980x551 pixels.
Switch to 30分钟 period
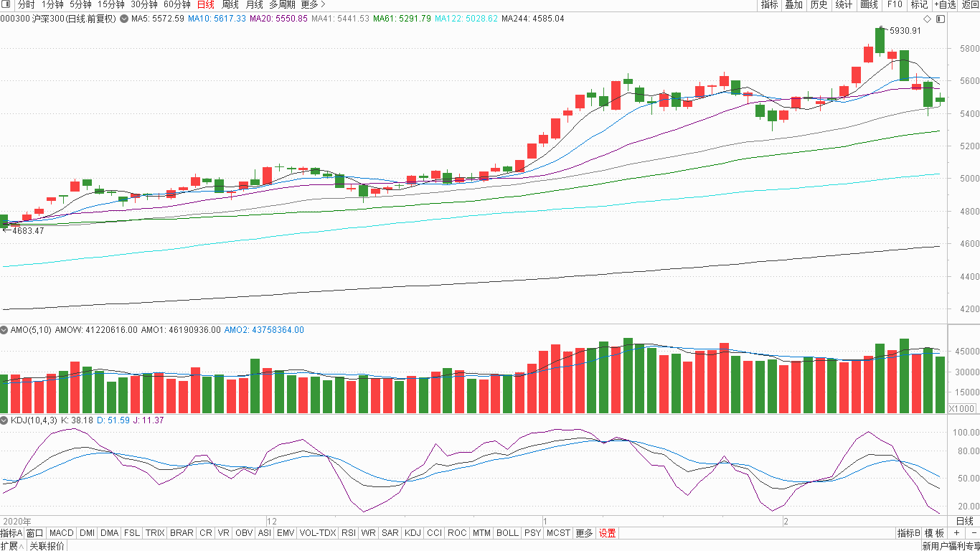tap(143, 4)
